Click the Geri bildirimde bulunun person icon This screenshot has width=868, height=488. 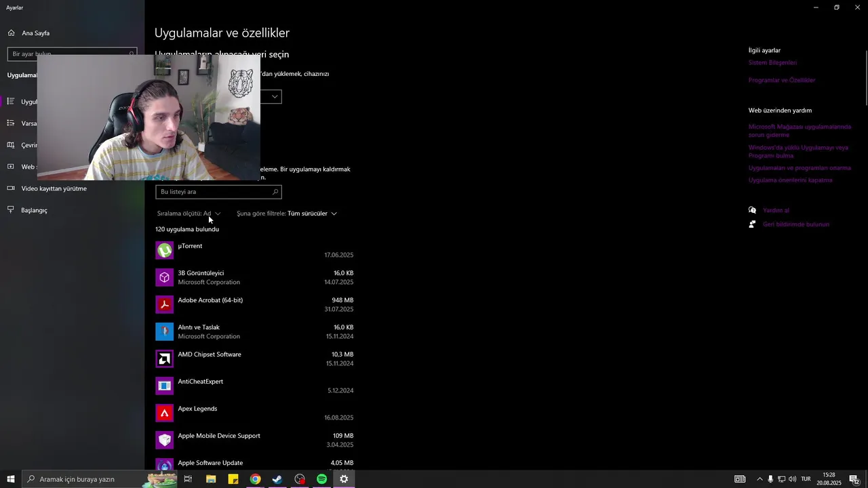pos(752,224)
